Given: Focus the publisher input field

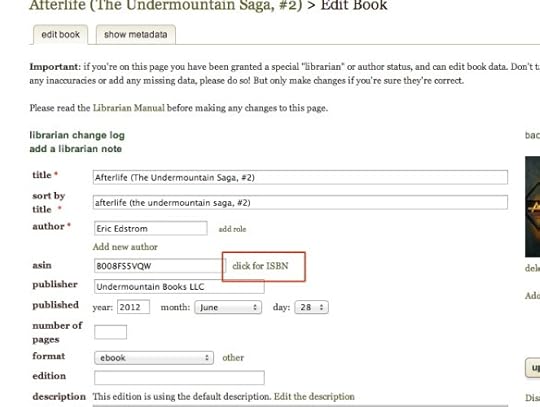Looking at the screenshot, I should 179,286.
